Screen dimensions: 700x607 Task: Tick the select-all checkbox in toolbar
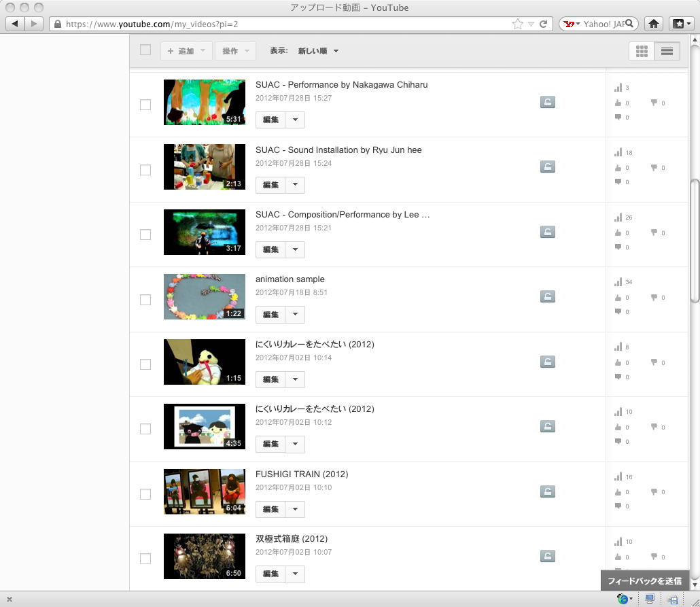pos(145,50)
